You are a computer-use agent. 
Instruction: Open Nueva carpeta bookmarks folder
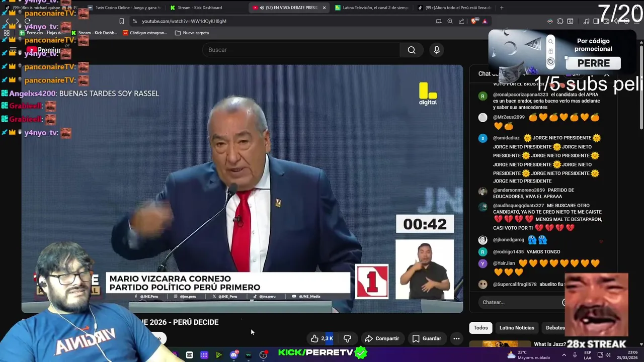coord(192,33)
